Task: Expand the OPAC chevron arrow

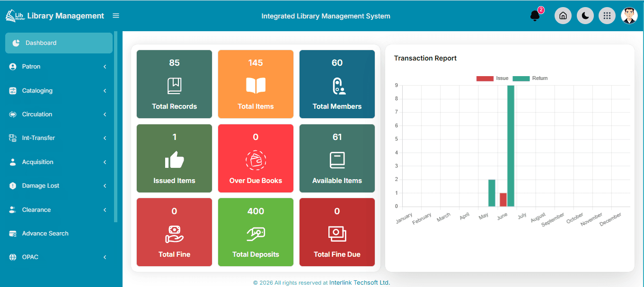Action: point(105,257)
